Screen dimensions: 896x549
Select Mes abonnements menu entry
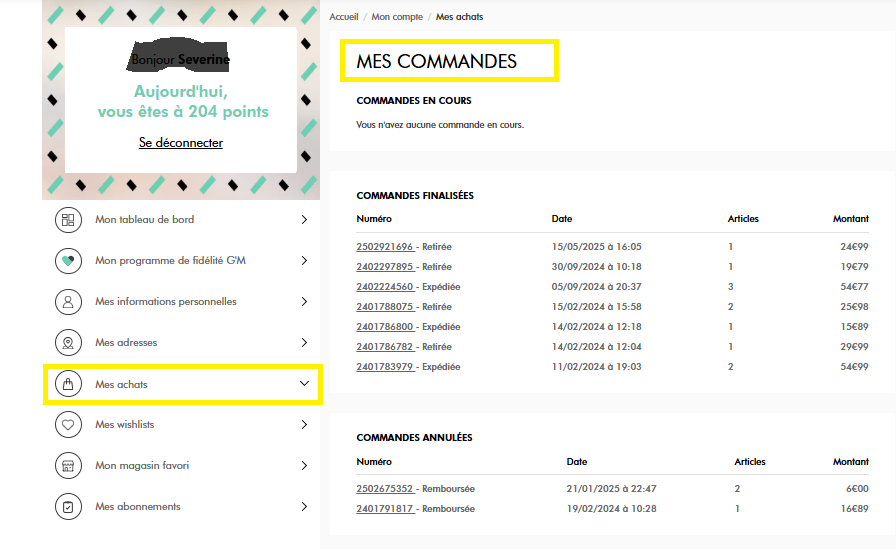tap(138, 507)
